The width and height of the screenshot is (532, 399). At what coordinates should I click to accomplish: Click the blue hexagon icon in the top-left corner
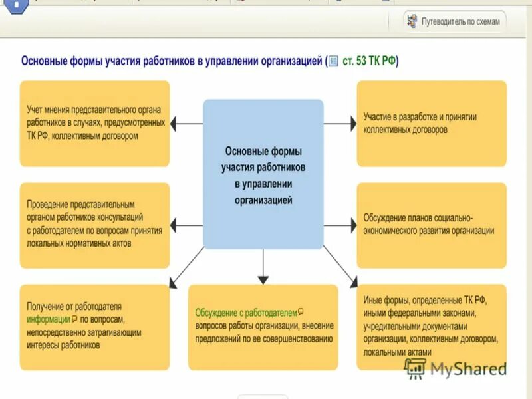15,5
